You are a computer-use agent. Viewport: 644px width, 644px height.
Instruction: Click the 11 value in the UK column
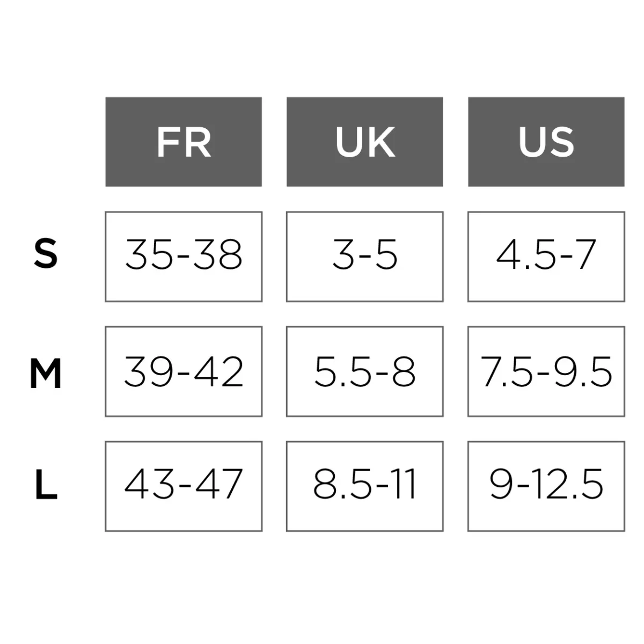tap(404, 484)
